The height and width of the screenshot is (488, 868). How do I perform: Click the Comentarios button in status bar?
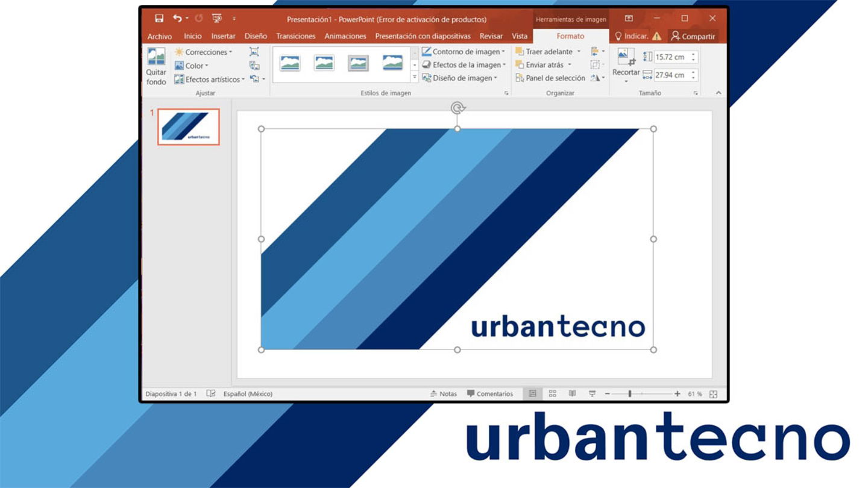point(490,394)
